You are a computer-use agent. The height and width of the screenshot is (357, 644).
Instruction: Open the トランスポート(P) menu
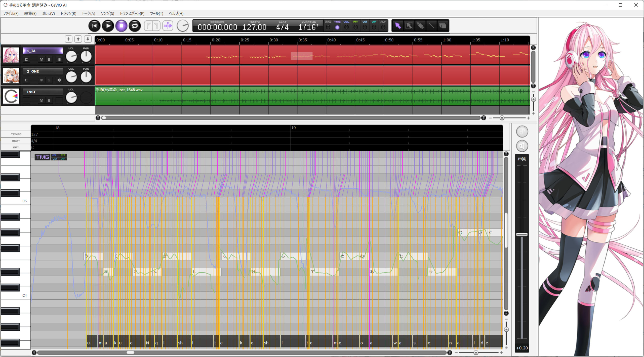(x=132, y=13)
